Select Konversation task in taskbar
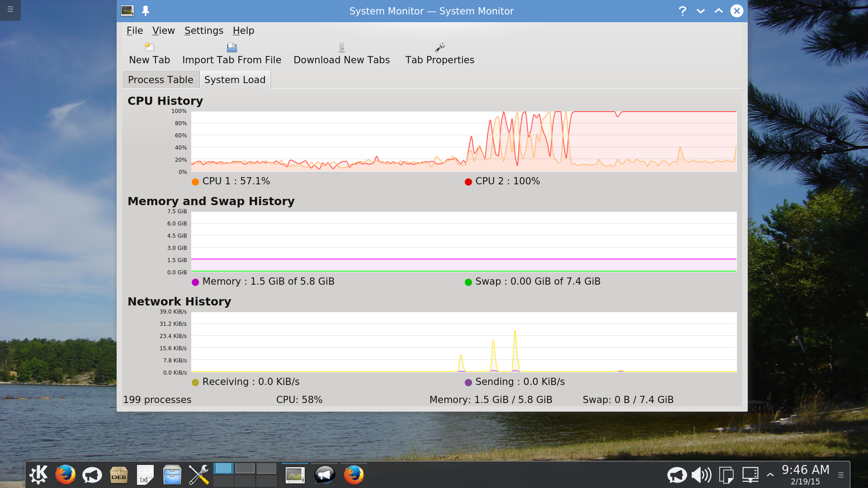868x488 pixels. pyautogui.click(x=324, y=474)
